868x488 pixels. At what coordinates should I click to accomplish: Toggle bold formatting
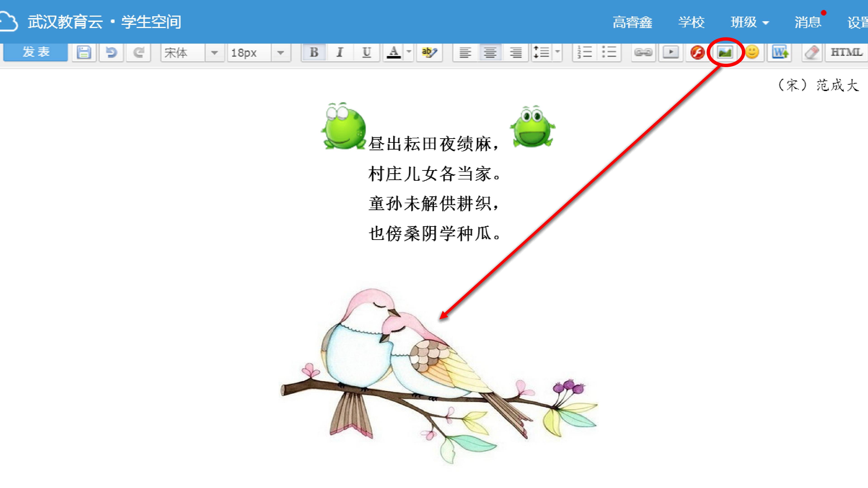coord(314,53)
